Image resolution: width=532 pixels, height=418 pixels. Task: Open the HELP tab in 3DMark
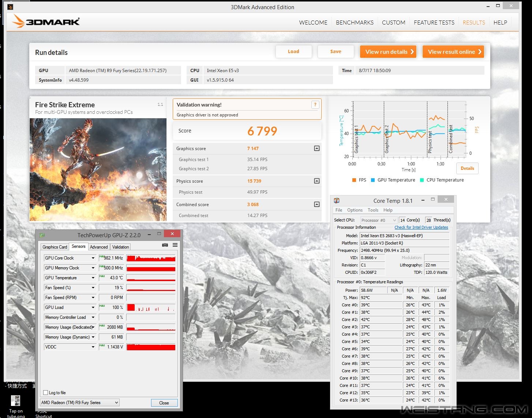point(500,22)
